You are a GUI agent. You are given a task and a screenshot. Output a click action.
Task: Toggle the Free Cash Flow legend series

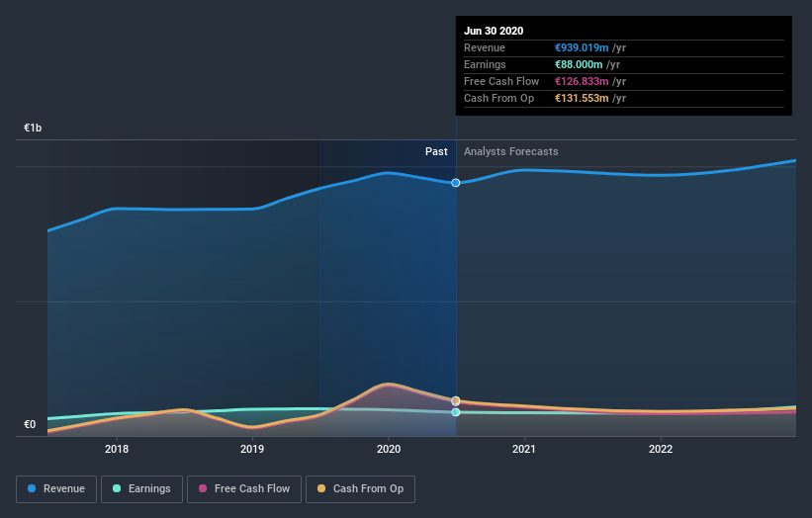click(x=244, y=489)
